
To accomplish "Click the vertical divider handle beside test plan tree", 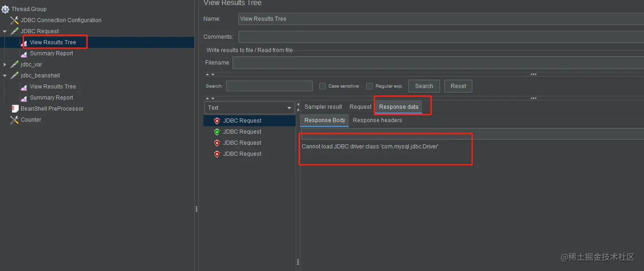I will [197, 209].
